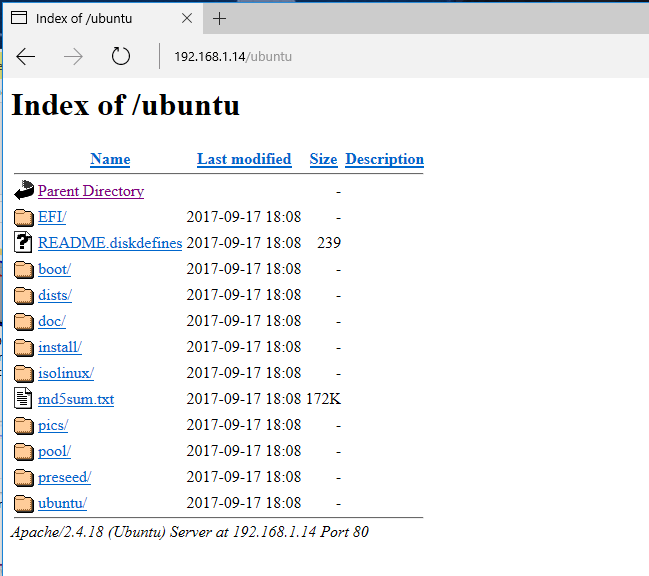Click the Parent Directory back-arrow icon
Viewport: 649px width, 576px height.
pyautogui.click(x=24, y=191)
